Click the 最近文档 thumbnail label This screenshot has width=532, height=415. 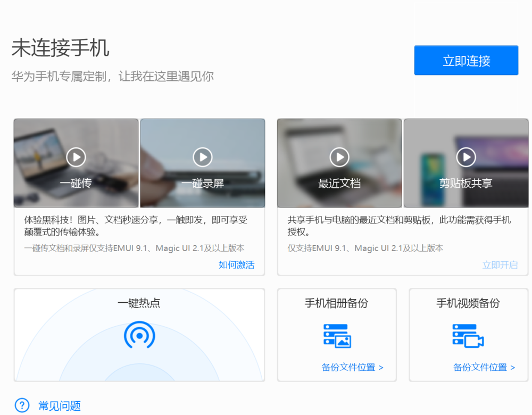[339, 183]
